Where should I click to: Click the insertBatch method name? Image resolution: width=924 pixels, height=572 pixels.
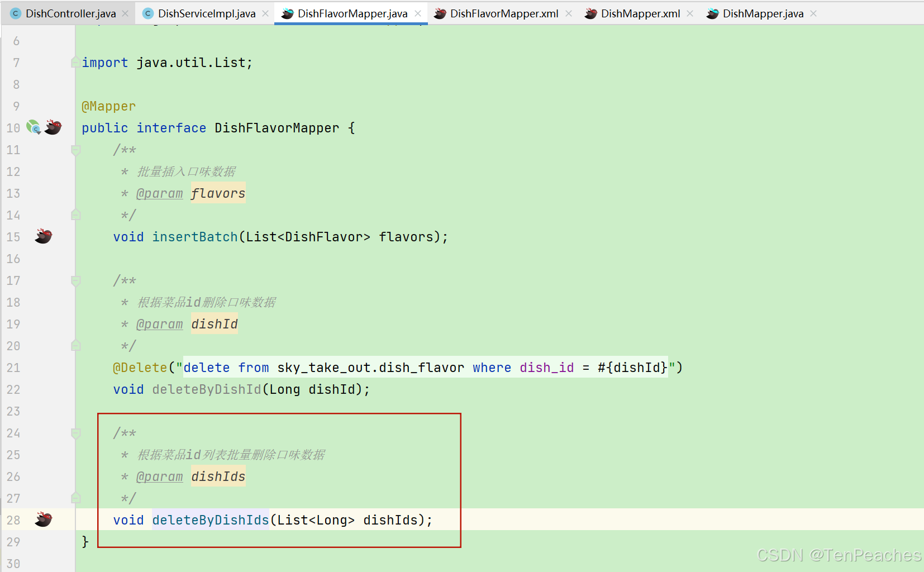pyautogui.click(x=195, y=237)
